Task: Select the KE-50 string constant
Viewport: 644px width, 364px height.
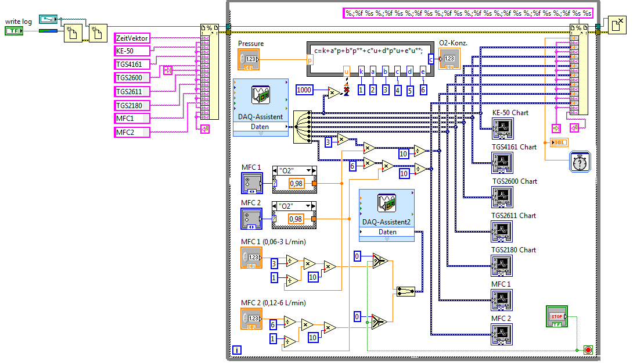Action: point(132,51)
